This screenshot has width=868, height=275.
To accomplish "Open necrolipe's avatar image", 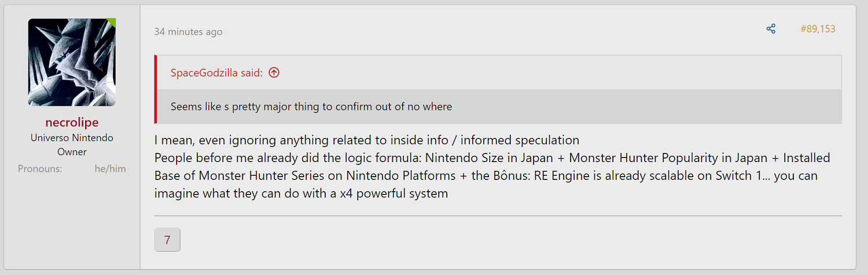I will (x=72, y=62).
